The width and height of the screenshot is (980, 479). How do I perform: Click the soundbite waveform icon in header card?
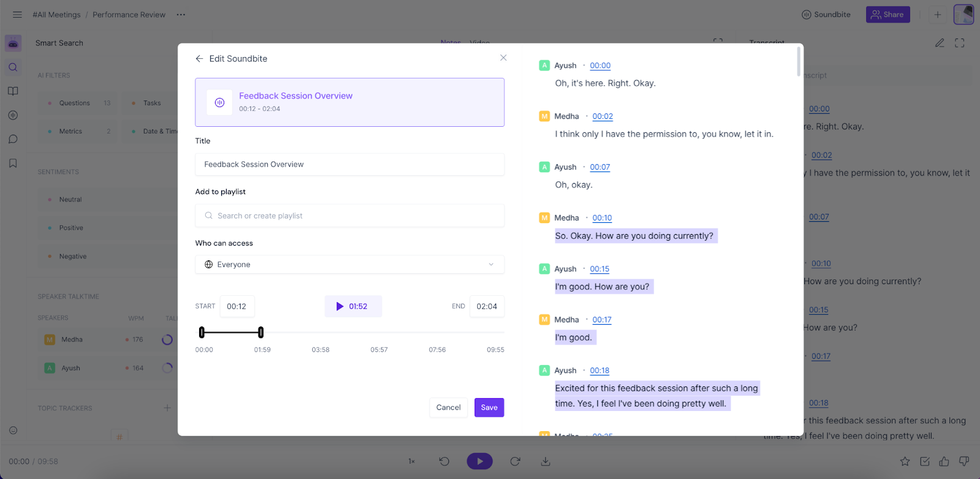click(219, 102)
